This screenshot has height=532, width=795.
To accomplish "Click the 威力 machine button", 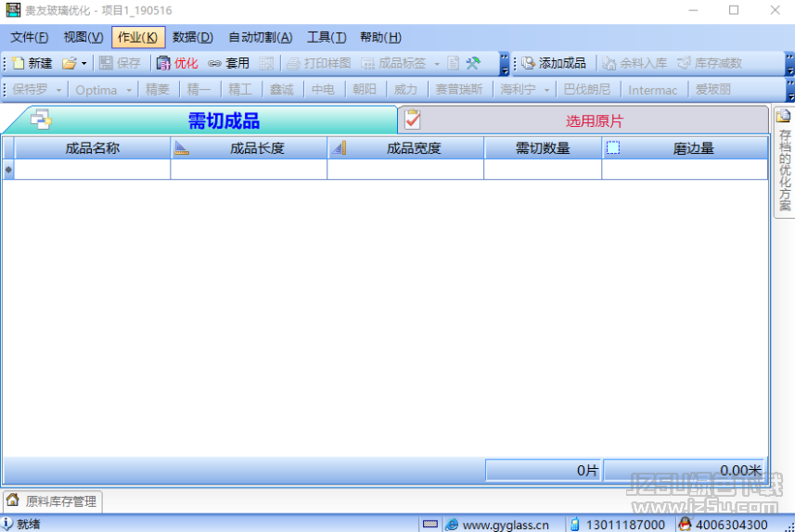I will (405, 90).
